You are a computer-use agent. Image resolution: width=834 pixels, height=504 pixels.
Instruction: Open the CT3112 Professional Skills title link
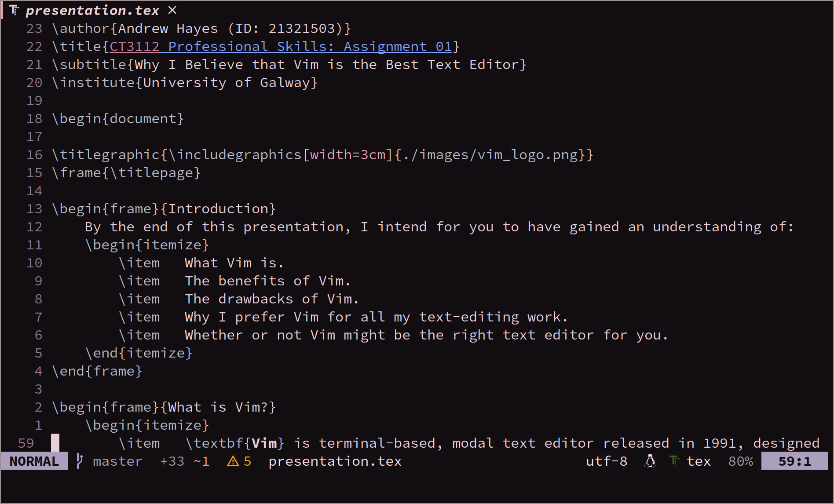coord(281,46)
